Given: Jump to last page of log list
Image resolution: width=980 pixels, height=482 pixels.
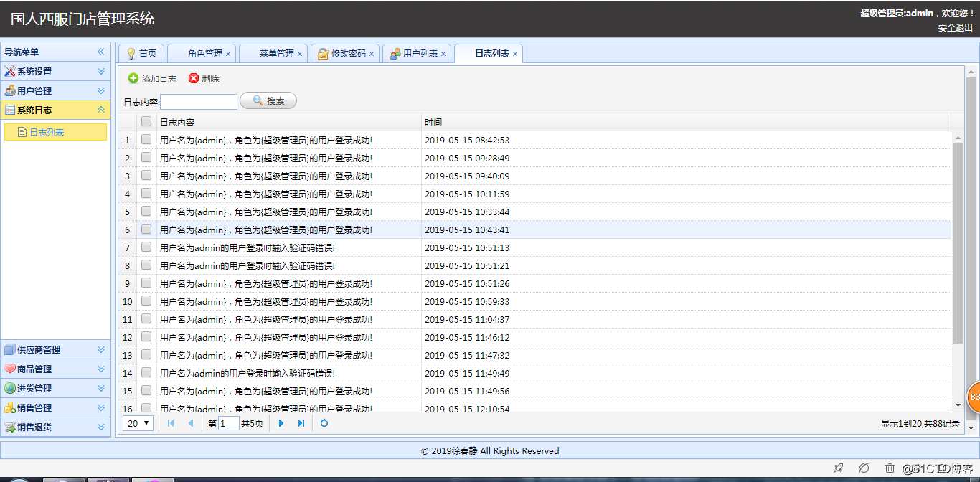Looking at the screenshot, I should [x=301, y=423].
